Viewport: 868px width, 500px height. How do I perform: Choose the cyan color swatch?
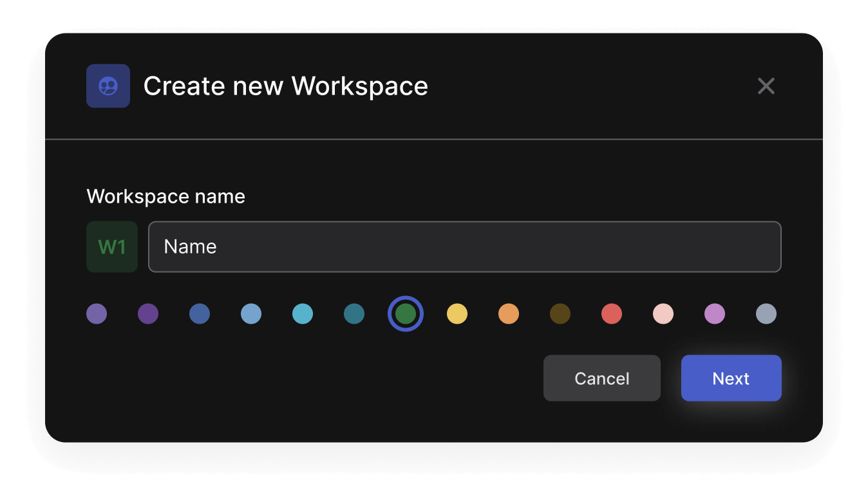click(303, 314)
